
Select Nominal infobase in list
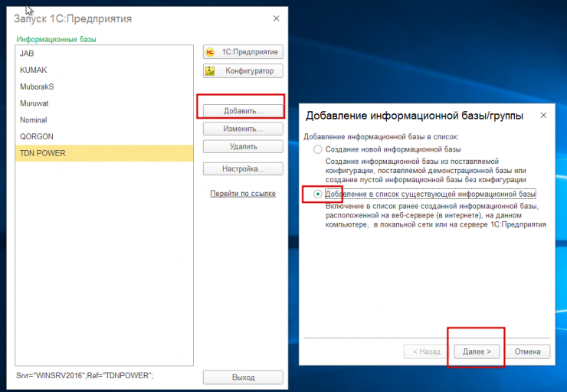pyautogui.click(x=104, y=120)
